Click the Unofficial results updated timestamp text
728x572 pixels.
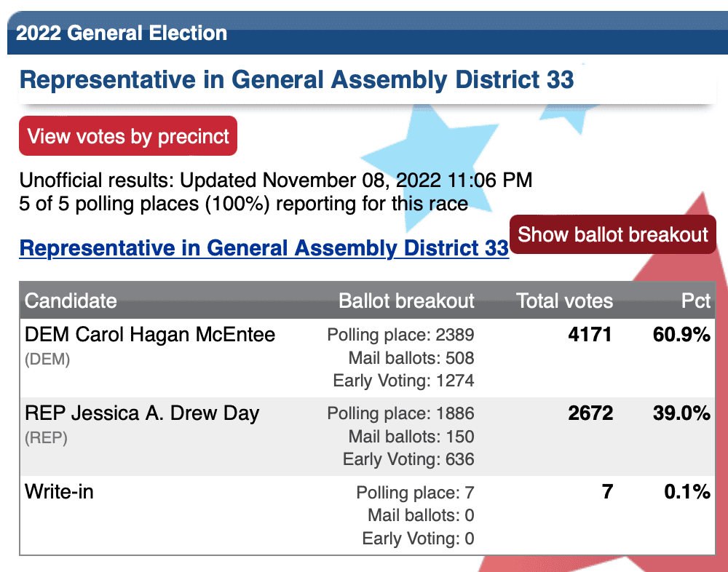276,180
